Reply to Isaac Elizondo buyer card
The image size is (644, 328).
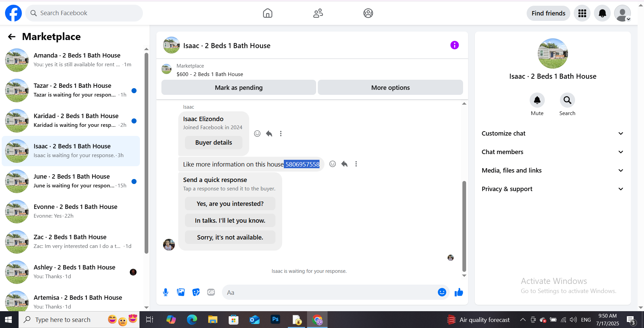click(269, 134)
